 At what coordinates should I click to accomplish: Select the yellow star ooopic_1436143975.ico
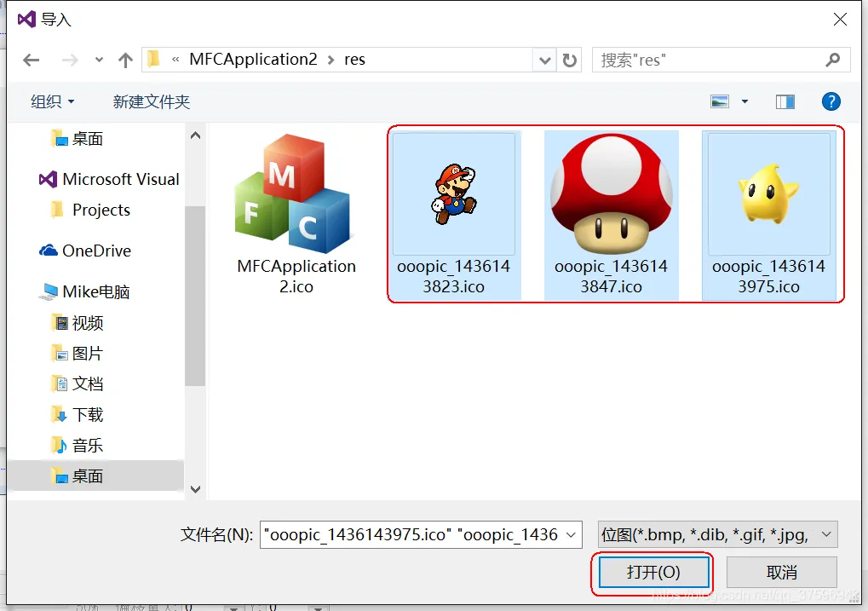[769, 193]
